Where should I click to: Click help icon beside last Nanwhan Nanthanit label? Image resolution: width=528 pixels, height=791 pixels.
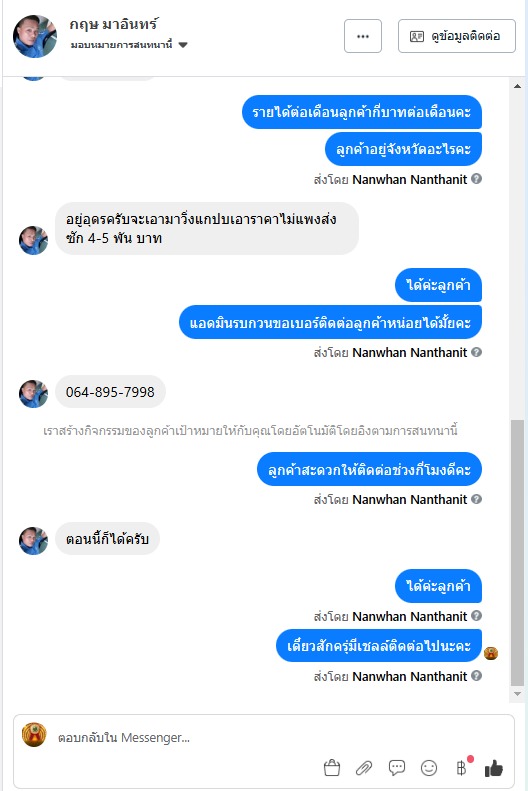pyautogui.click(x=477, y=675)
